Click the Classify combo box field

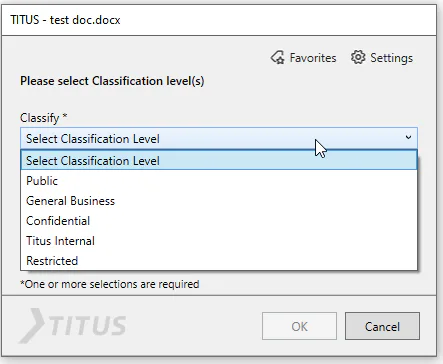219,138
